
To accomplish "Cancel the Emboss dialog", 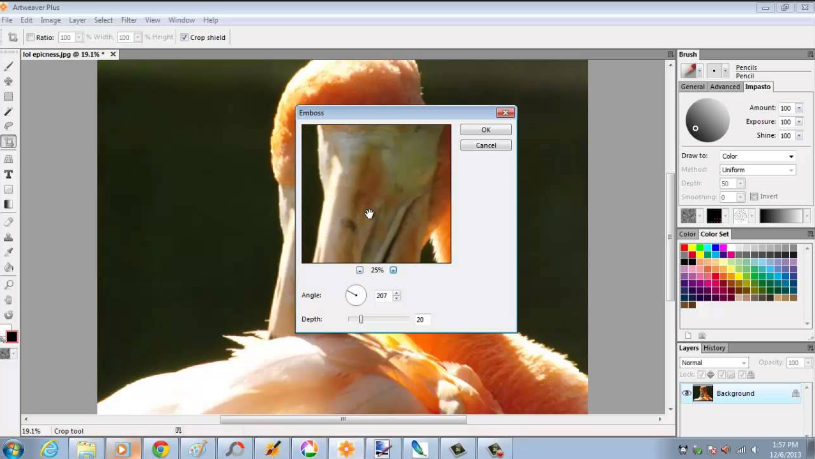I will (x=485, y=146).
